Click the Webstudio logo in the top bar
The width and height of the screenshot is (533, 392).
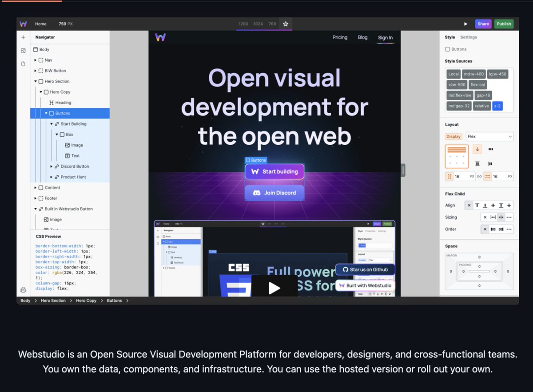[x=23, y=24]
